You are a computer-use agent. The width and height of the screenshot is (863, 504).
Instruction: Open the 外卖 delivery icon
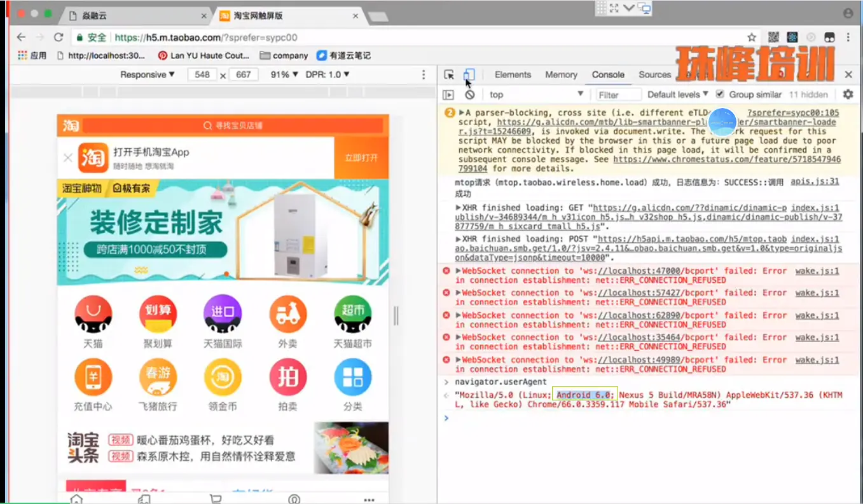[288, 315]
